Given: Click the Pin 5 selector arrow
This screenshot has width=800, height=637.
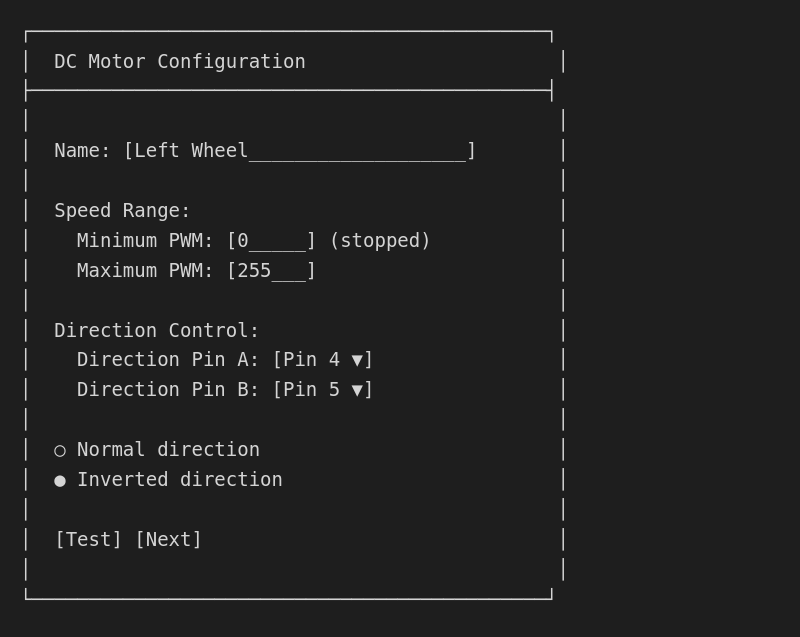Looking at the screenshot, I should pyautogui.click(x=358, y=389).
